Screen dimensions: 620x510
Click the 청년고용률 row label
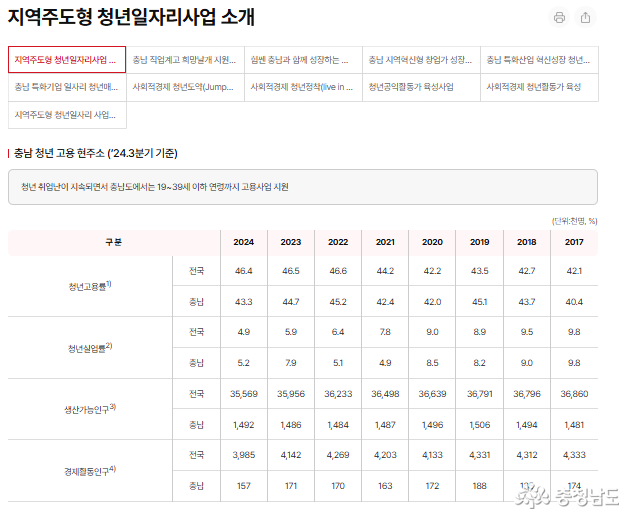point(90,286)
